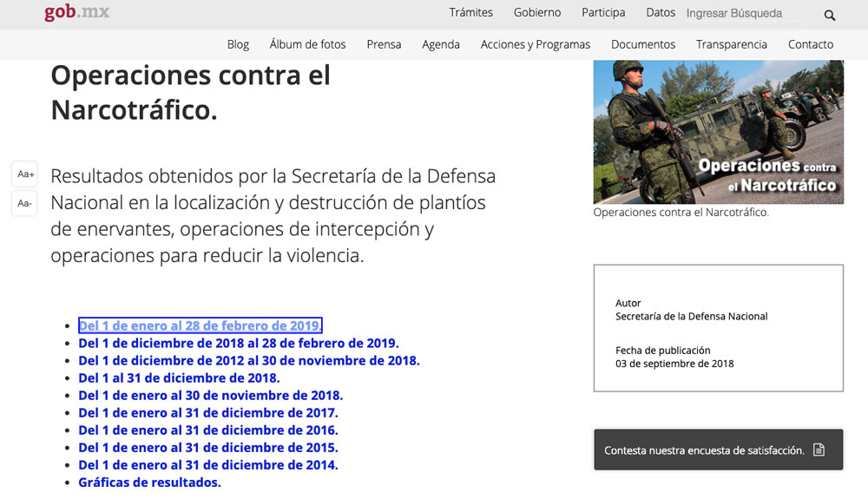
Task: Click the author text Secretaría de la Defensa Nacional
Action: coord(692,317)
